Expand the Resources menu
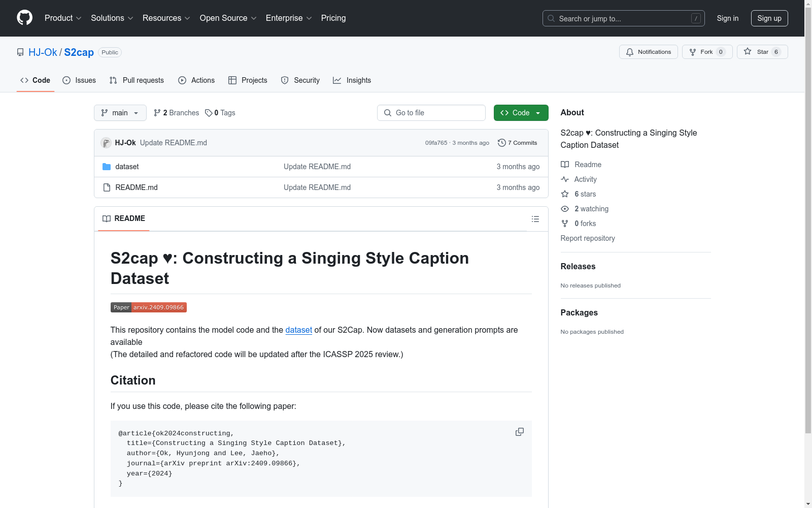This screenshot has width=812, height=508. coord(166,18)
